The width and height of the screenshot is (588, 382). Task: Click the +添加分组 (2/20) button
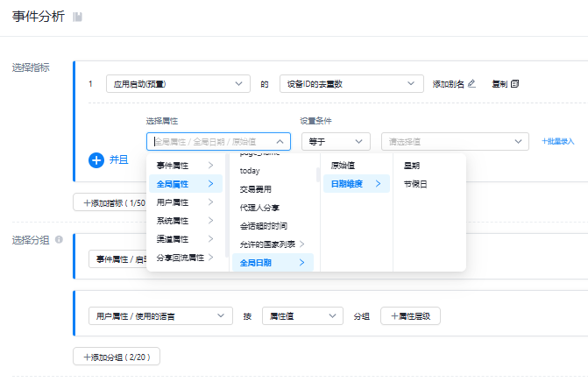click(117, 357)
